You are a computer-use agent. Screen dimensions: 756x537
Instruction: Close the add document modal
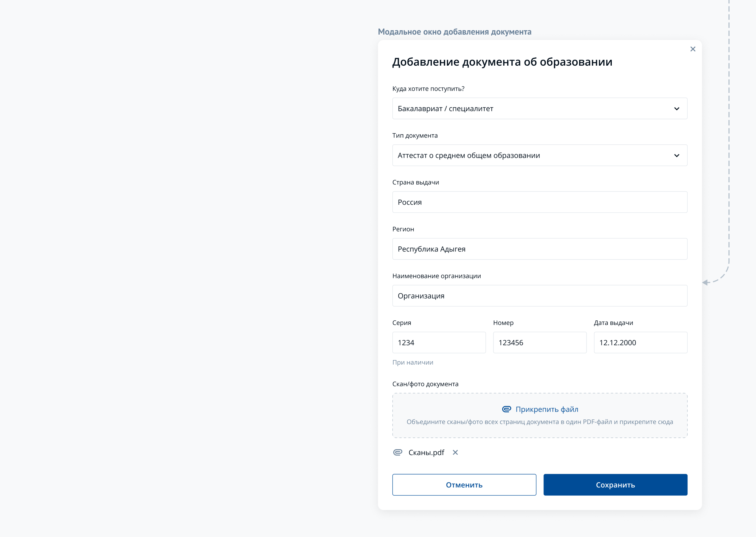[x=693, y=49]
